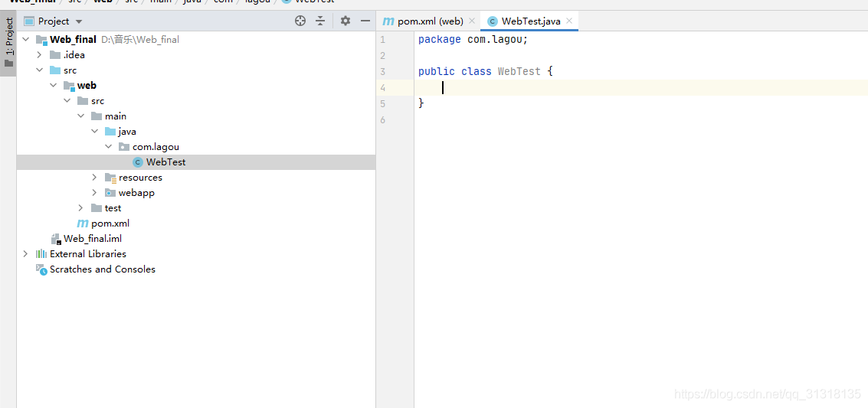868x408 pixels.
Task: Expand the test folder
Action: (81, 208)
